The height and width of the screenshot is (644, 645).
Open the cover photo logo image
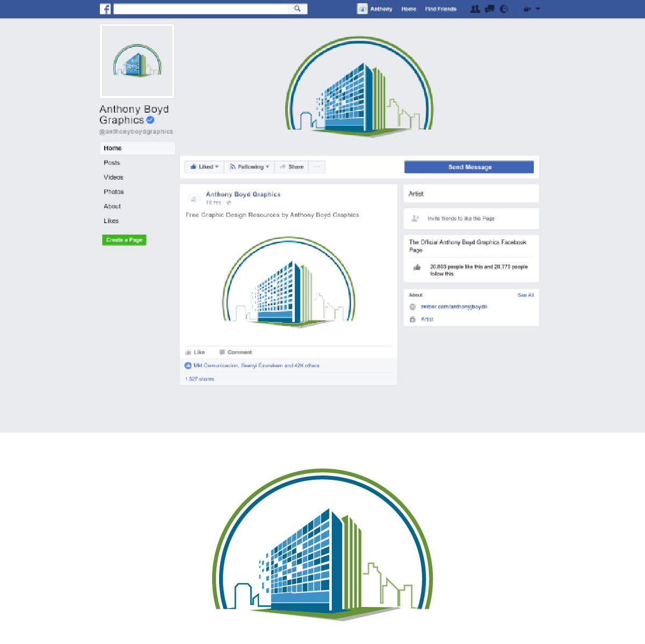(x=359, y=86)
